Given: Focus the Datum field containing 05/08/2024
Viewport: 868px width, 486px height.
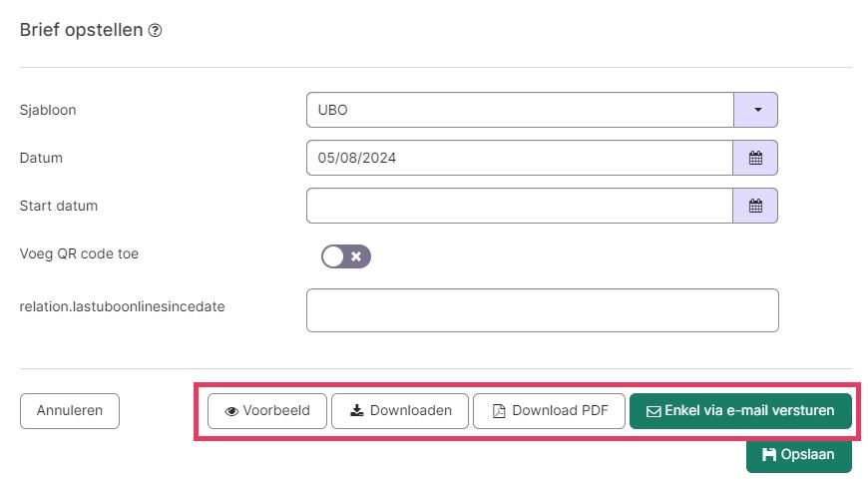Looking at the screenshot, I should pos(520,158).
